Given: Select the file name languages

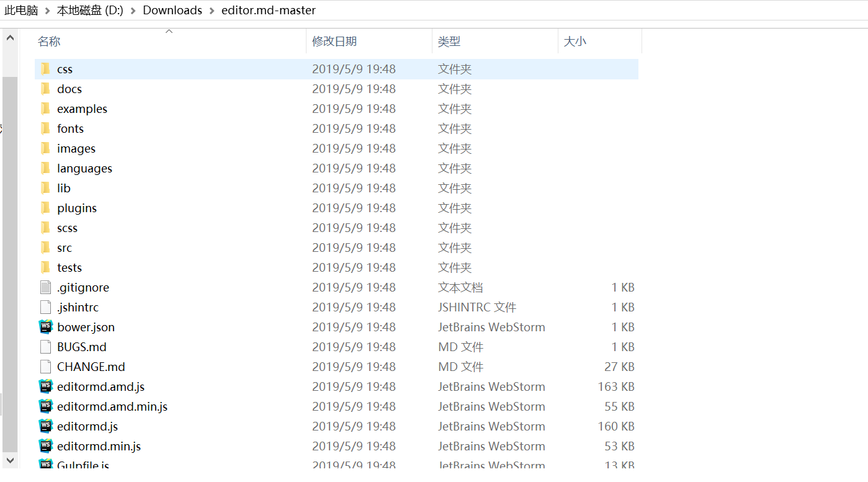Looking at the screenshot, I should point(84,168).
